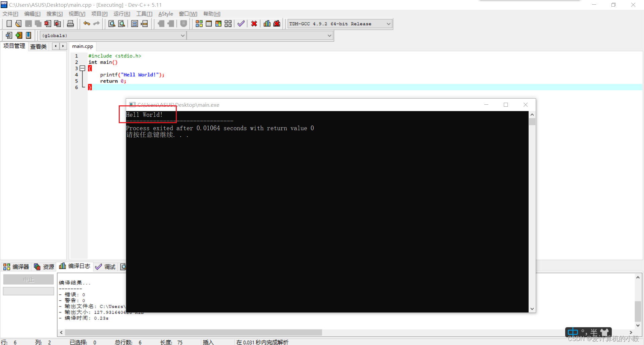Click the console window scrollbar down arrow
Image resolution: width=644 pixels, height=345 pixels.
[x=532, y=309]
